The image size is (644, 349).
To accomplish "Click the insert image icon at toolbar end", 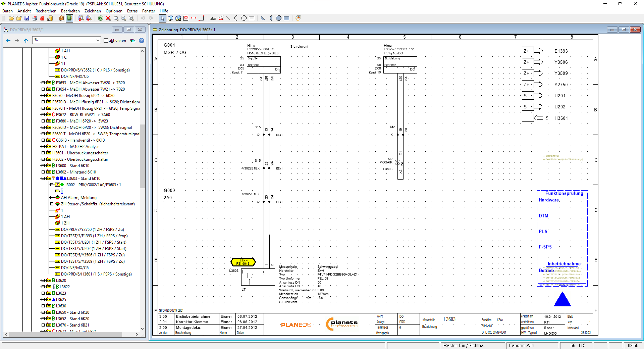I will coord(298,18).
